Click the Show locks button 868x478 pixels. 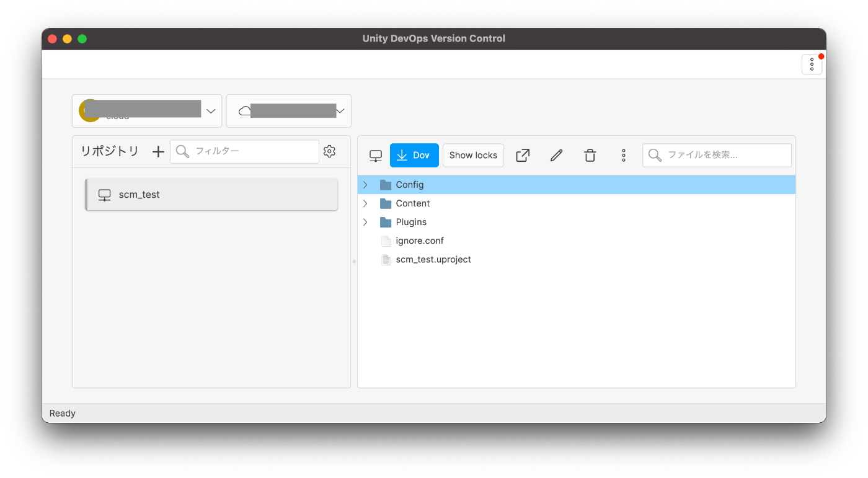click(473, 156)
